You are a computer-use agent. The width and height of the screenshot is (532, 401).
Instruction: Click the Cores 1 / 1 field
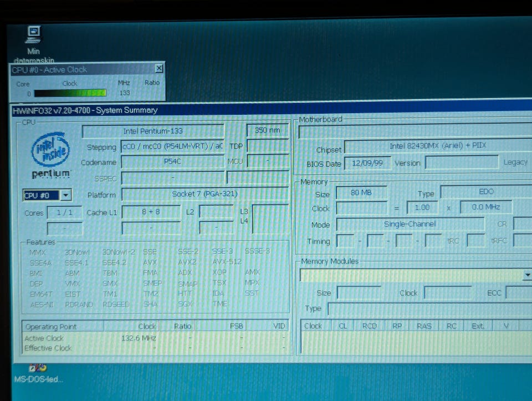click(x=64, y=213)
